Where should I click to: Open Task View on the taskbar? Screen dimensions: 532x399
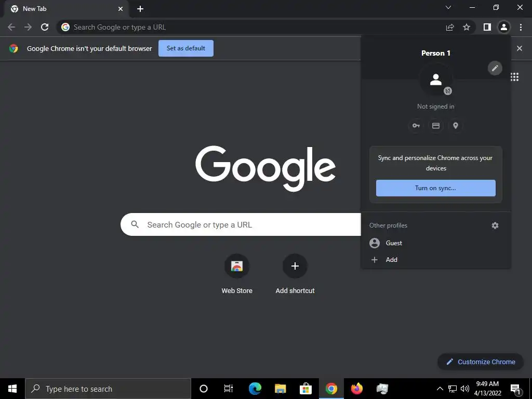point(229,389)
